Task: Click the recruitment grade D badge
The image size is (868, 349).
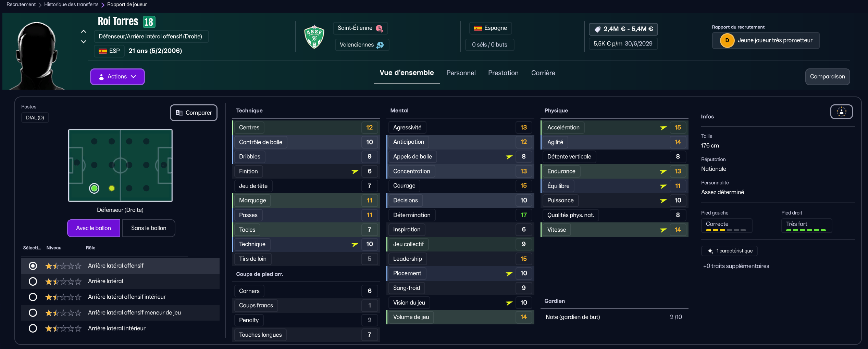Action: pos(727,40)
